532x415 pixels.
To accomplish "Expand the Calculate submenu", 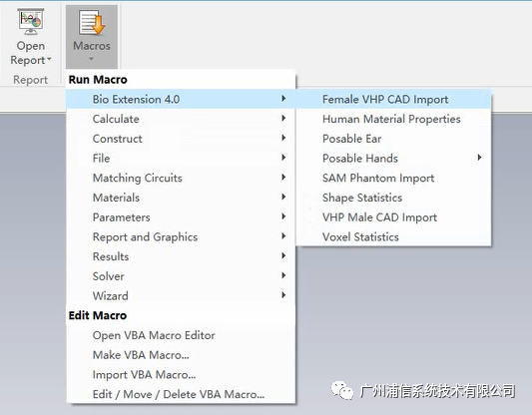I will point(181,119).
